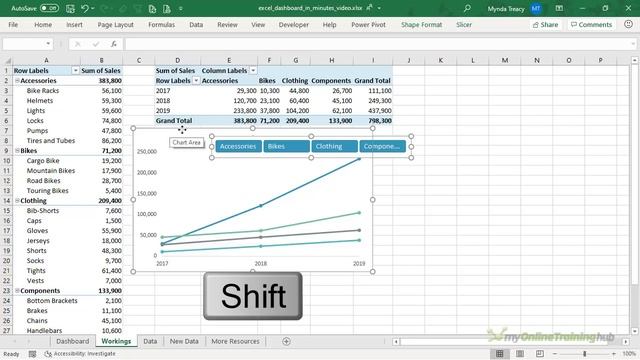Switch to the Insert ribbon tab
The height and width of the screenshot is (360, 640).
coord(74,24)
